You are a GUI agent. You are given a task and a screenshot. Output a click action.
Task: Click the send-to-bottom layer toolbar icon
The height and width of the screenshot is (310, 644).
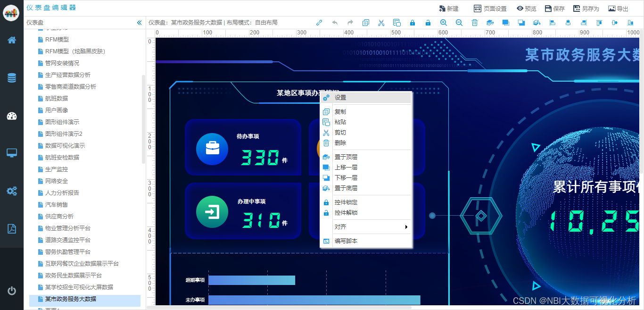tap(537, 22)
